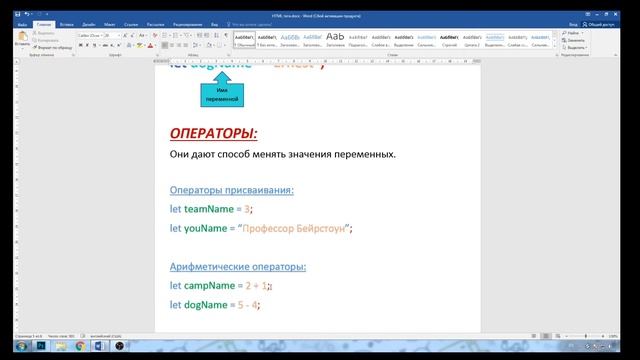This screenshot has height=360, width=640.
Task: Toggle Bold formatting
Action: [80, 45]
